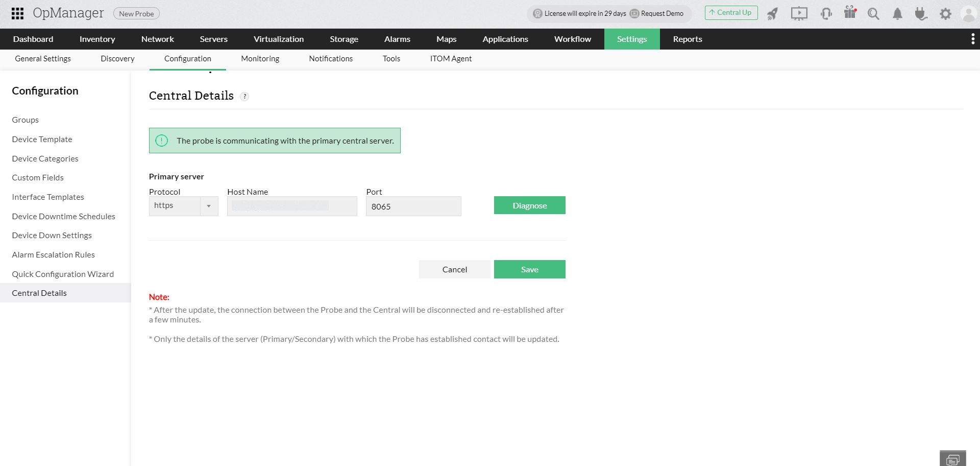Image resolution: width=980 pixels, height=466 pixels.
Task: Open the chat widget icon at bottom right
Action: (x=953, y=459)
